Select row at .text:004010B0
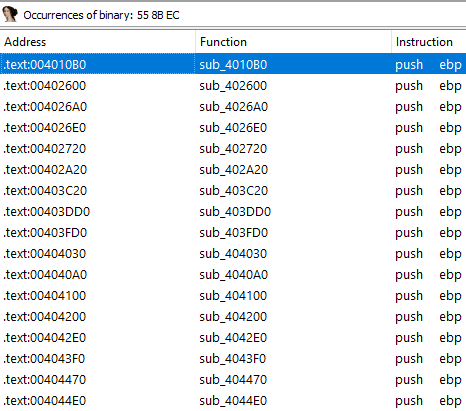Viewport: 466px width, 411px height. click(233, 64)
